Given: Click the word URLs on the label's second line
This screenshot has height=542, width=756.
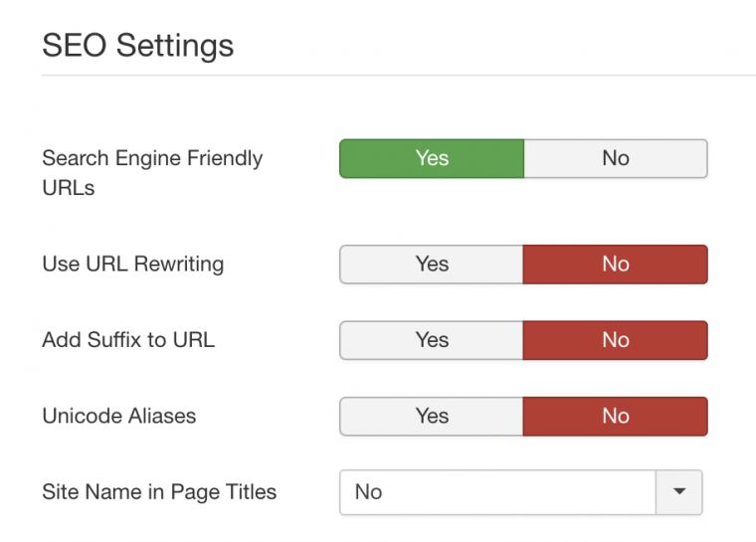Looking at the screenshot, I should tap(69, 187).
